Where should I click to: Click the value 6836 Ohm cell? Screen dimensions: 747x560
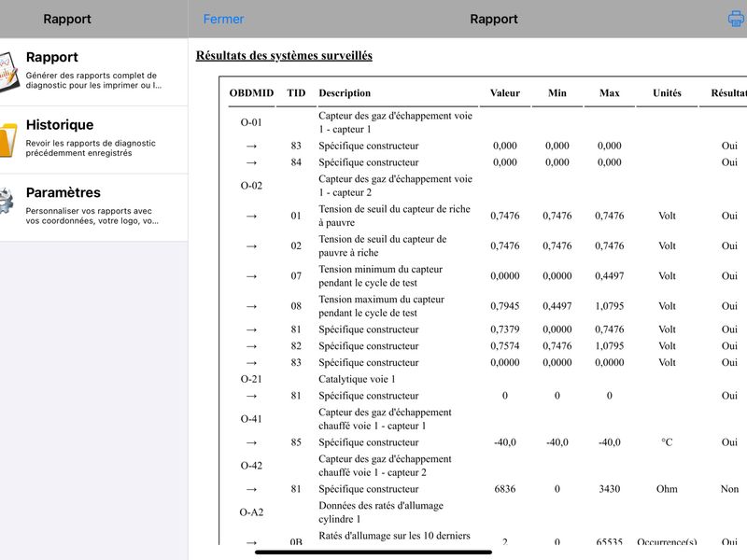(504, 489)
